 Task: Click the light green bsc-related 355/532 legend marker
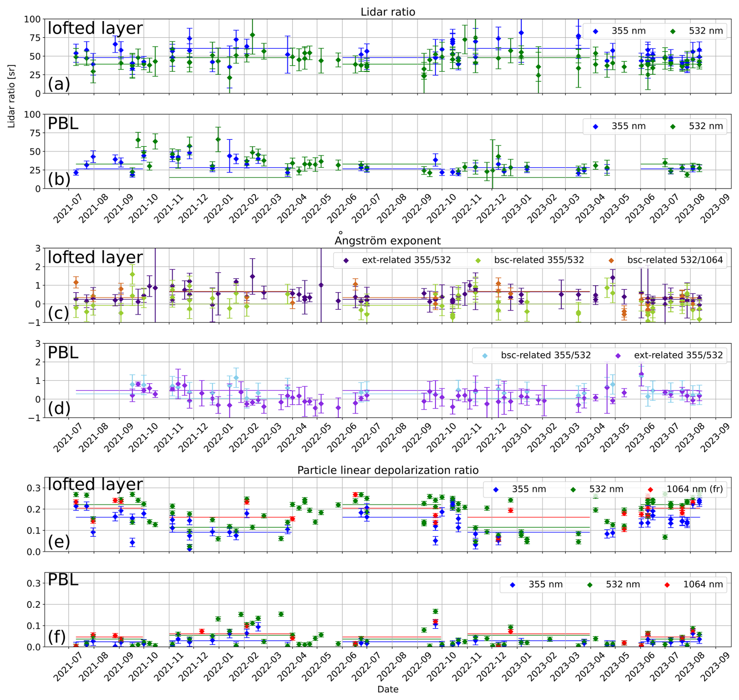pos(478,260)
